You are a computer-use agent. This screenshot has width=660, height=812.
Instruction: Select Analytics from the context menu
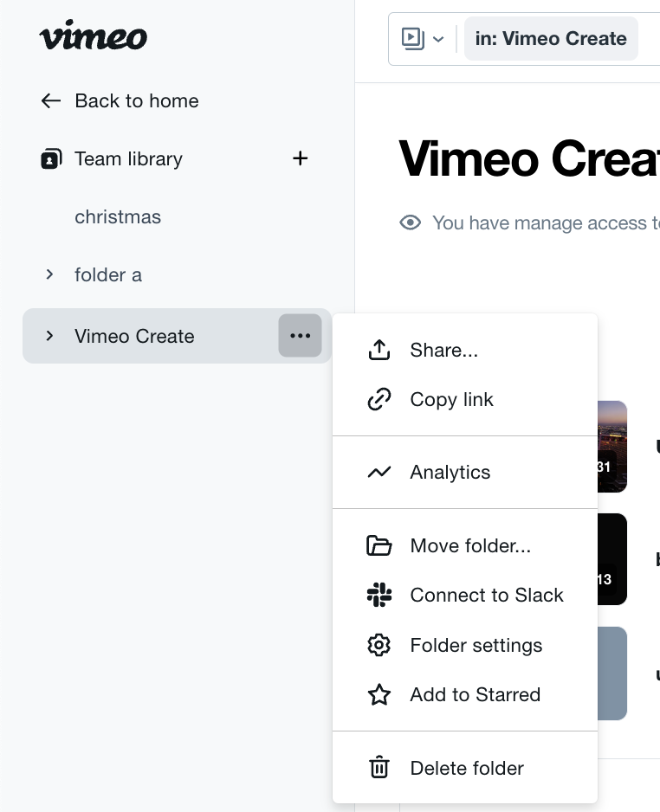point(450,472)
